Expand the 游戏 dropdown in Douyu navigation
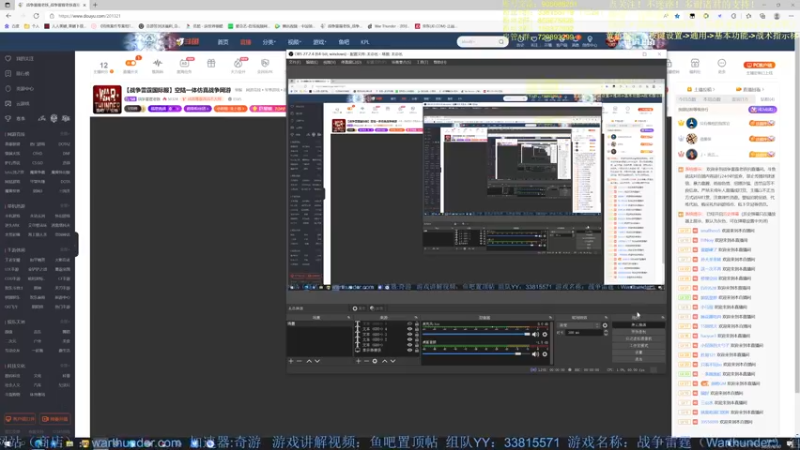Screen dimensions: 800x450 [319, 42]
